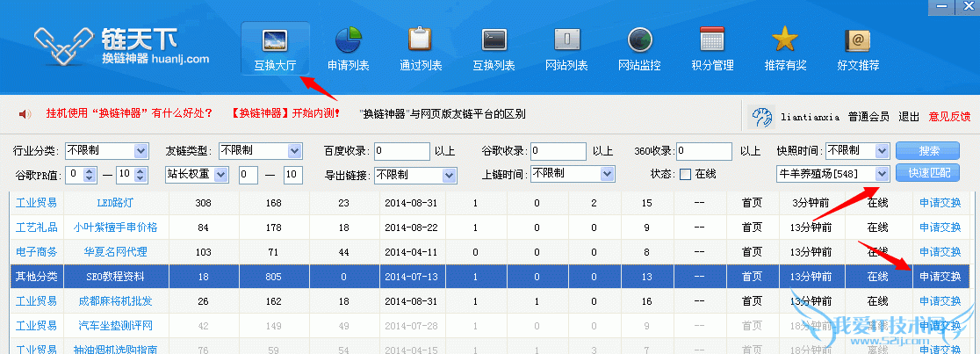Click 申请交换 for 小叶紫檀手串价格 row
This screenshot has height=354, width=980.
point(940,228)
